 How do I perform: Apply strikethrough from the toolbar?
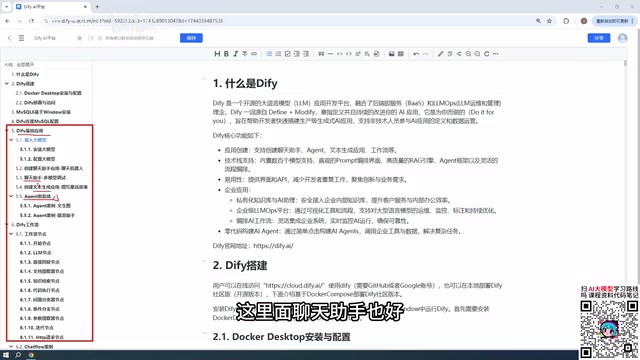[244, 54]
